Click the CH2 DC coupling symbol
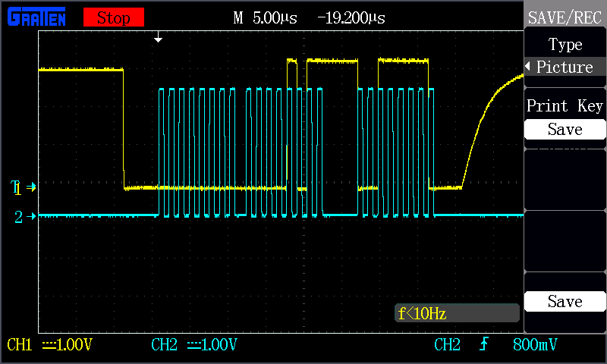The image size is (607, 364). click(193, 344)
